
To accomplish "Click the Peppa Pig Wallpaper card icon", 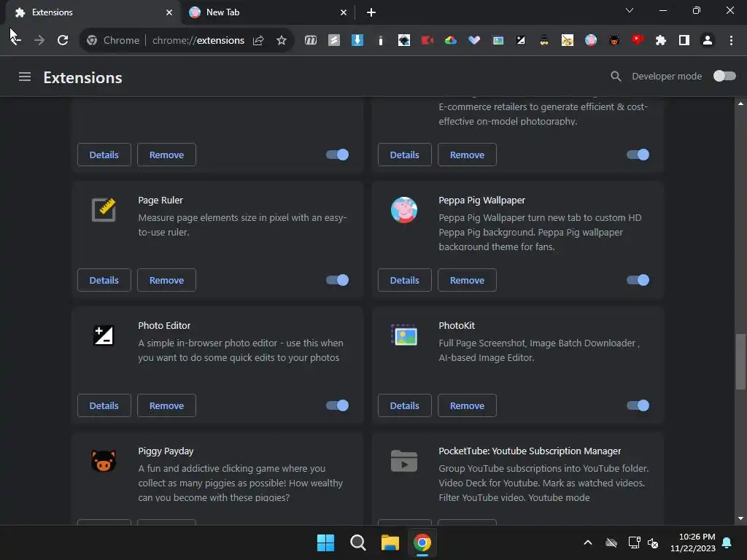I will click(x=404, y=209).
